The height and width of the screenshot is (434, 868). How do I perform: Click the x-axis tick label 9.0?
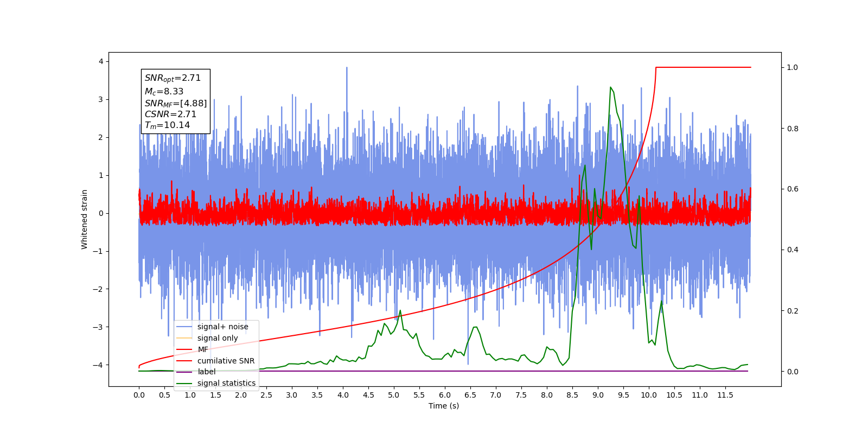598,395
